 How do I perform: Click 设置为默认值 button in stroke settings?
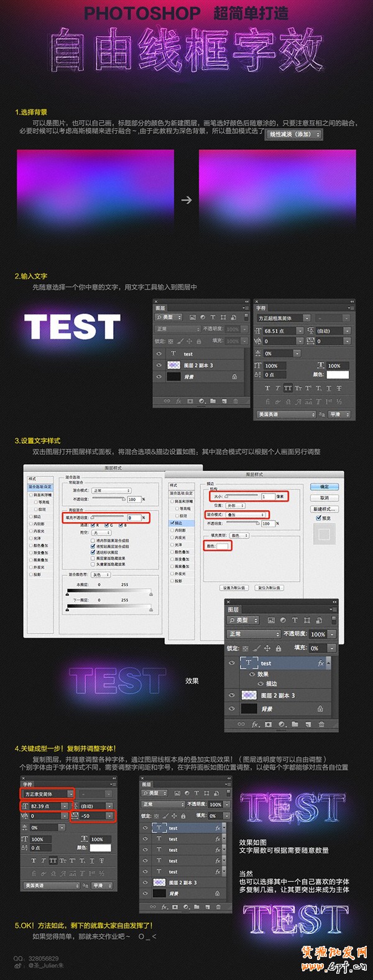point(234,587)
